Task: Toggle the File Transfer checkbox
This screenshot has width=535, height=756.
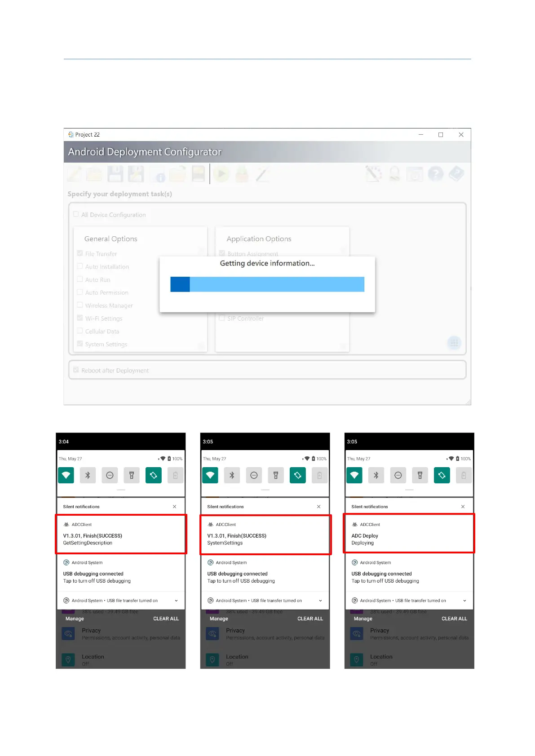Action: pyautogui.click(x=80, y=253)
